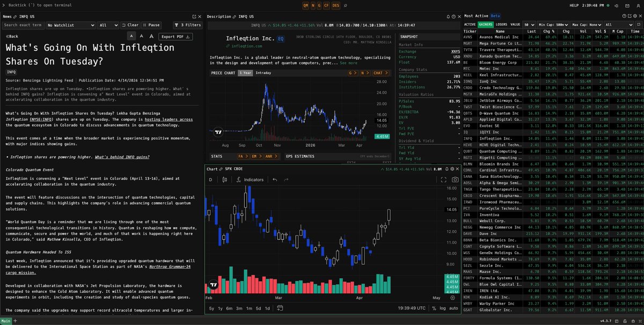Open the 3 Filters menu
This screenshot has width=644, height=325.
188,25
